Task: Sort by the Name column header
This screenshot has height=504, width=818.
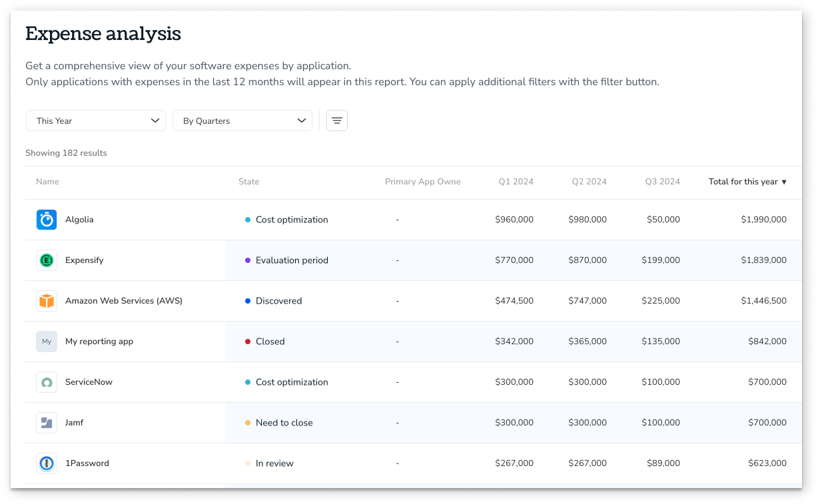Action: pos(47,182)
